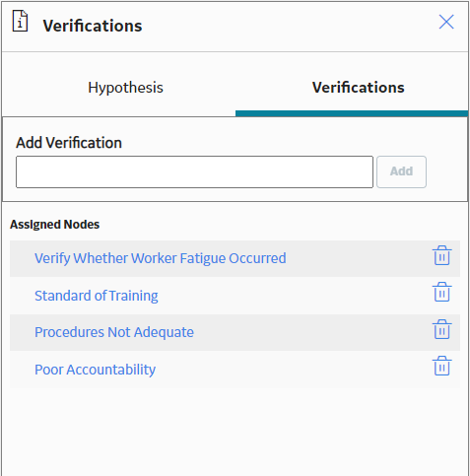Remove Poor Accountability with its trash icon
Screen dimensions: 470x476
coord(441,366)
